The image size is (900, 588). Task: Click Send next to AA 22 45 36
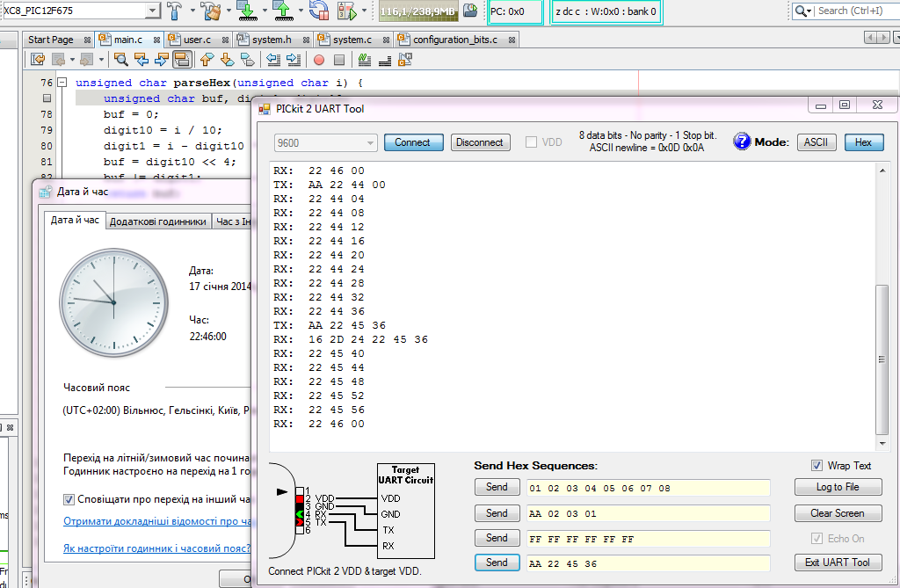point(497,563)
